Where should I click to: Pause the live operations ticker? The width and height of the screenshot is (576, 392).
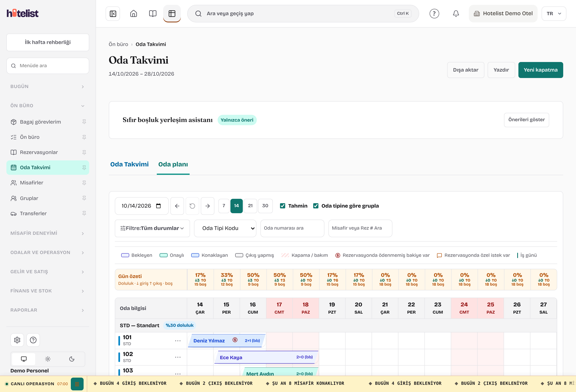(77, 384)
